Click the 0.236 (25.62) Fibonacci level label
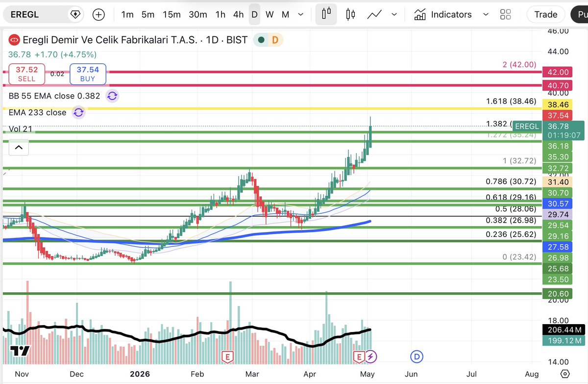 pyautogui.click(x=512, y=234)
